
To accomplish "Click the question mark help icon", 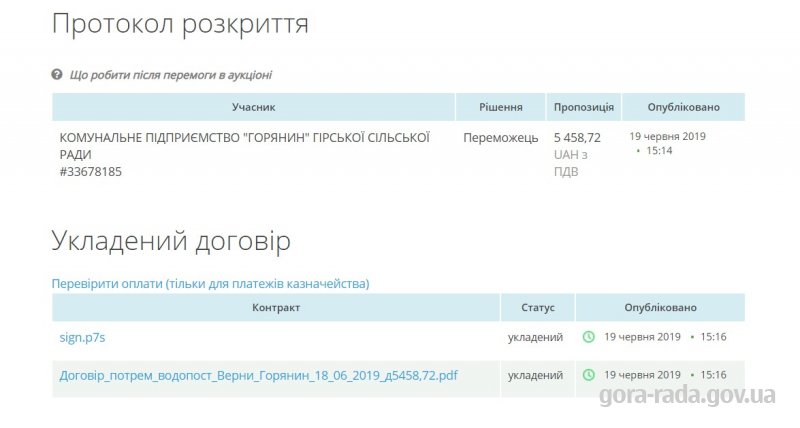I will pos(57,74).
